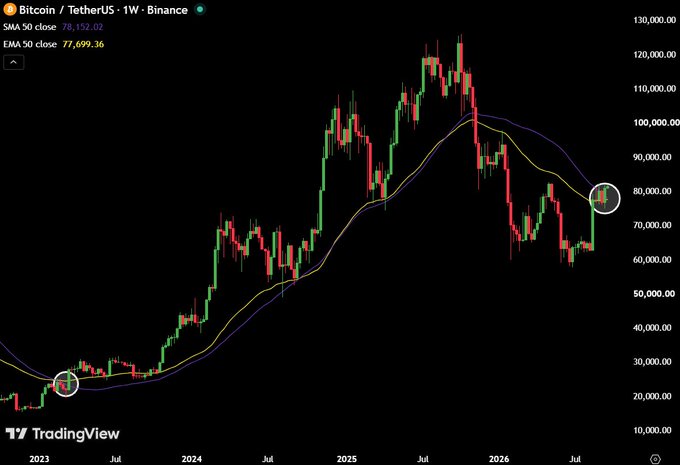Click the 120,000.00 price axis label
Viewport: 680px width, 465px height.
655,55
